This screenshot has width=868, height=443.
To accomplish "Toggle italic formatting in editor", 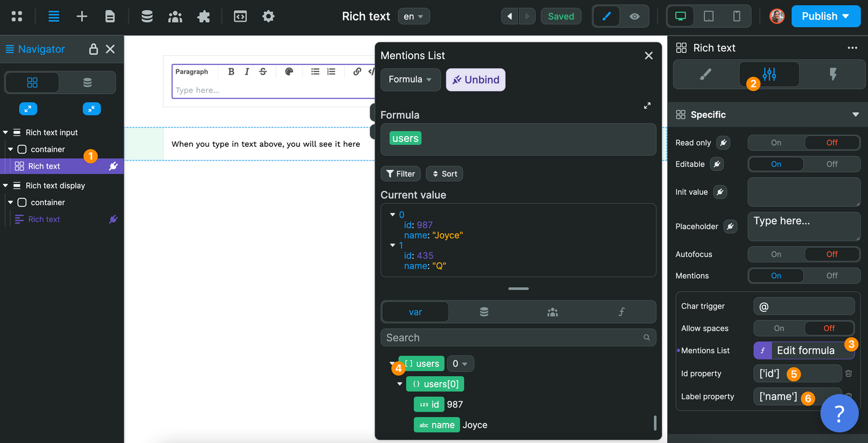I will point(247,72).
